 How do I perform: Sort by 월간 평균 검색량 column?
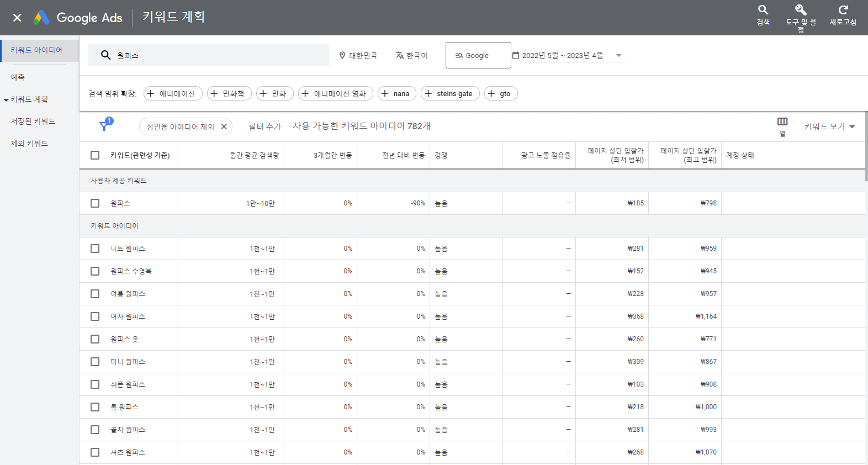[x=255, y=155]
